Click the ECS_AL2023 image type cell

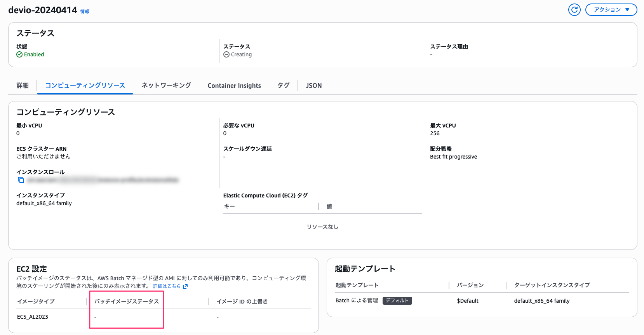coord(33,317)
